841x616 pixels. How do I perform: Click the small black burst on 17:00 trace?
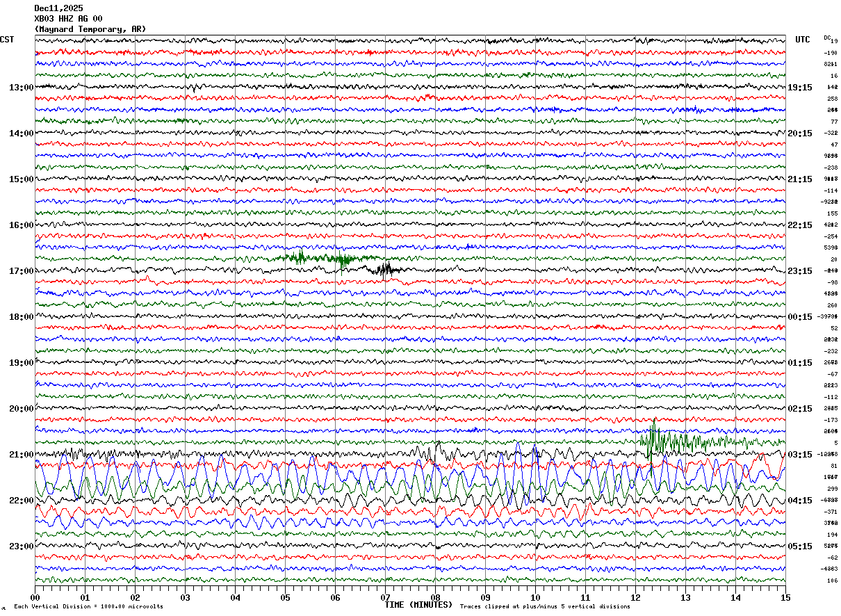(383, 270)
